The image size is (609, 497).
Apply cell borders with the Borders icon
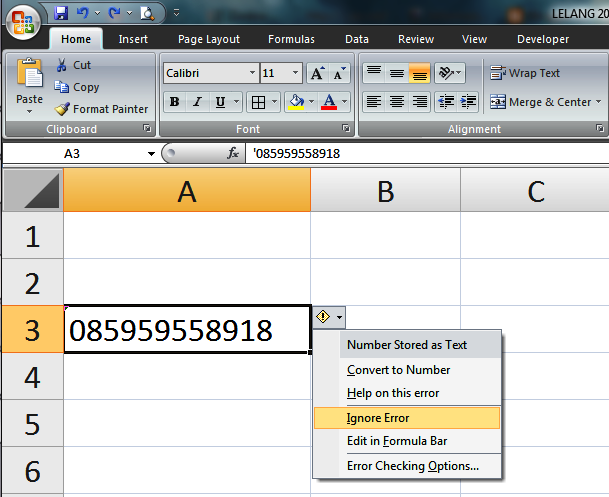[x=258, y=103]
